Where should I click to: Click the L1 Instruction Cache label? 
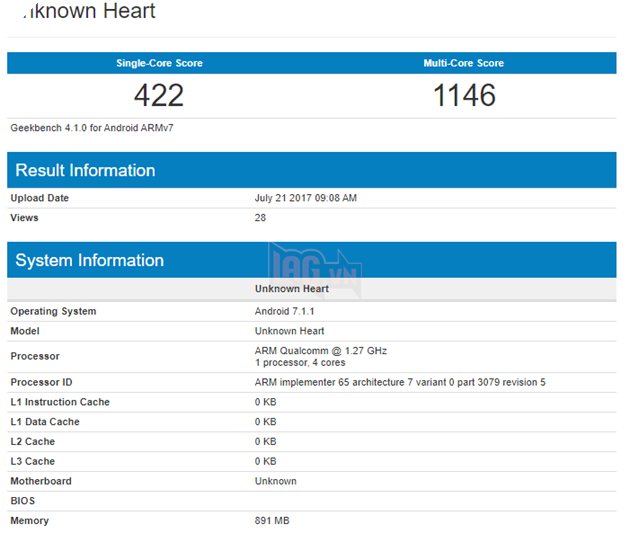coord(60,402)
